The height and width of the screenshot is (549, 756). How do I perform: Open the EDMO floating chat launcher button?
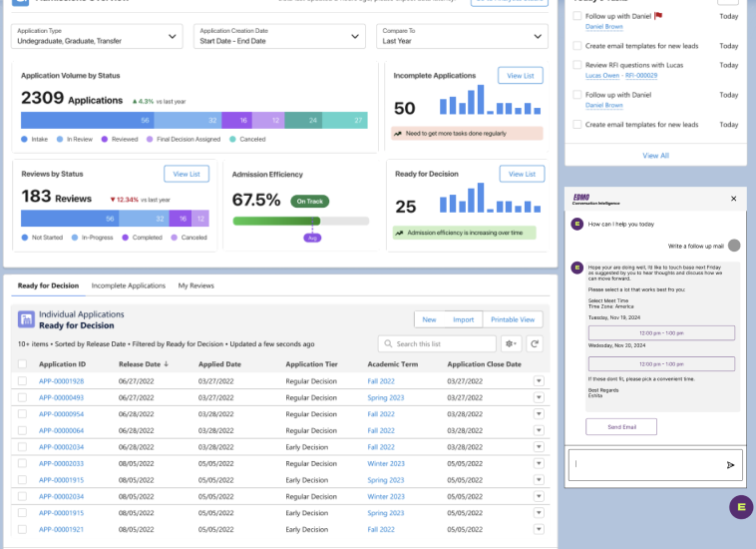[740, 507]
